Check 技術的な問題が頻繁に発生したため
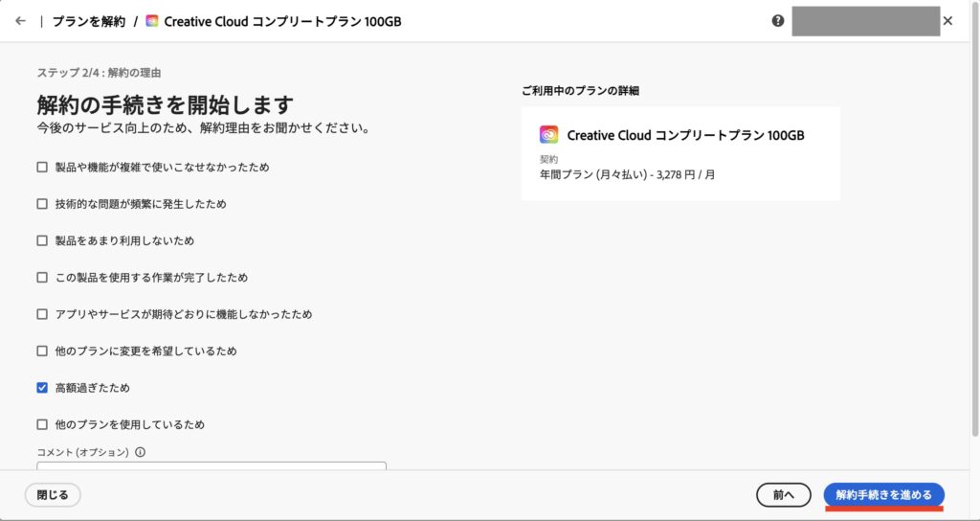The image size is (980, 521). tap(42, 204)
